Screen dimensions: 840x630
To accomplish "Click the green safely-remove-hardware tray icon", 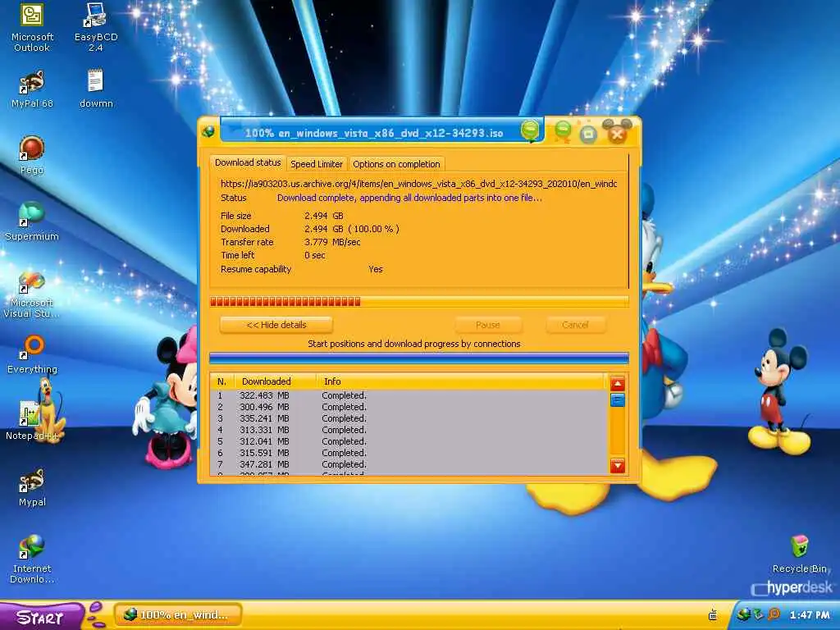I will coord(758,614).
